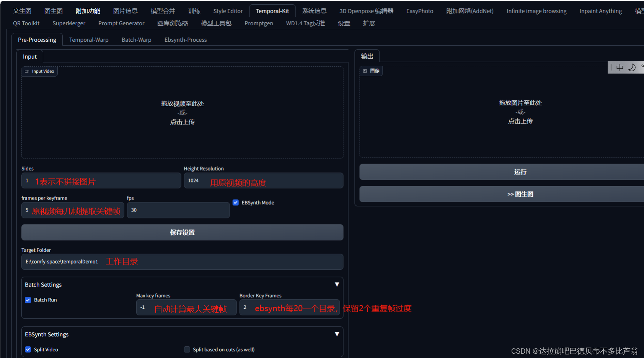Click the image icon on the 输出 图像 label

365,71
